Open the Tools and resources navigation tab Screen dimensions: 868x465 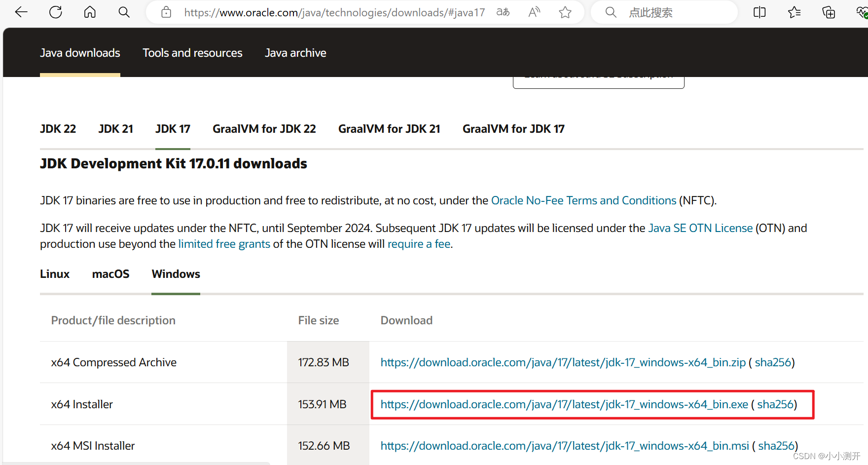(192, 53)
